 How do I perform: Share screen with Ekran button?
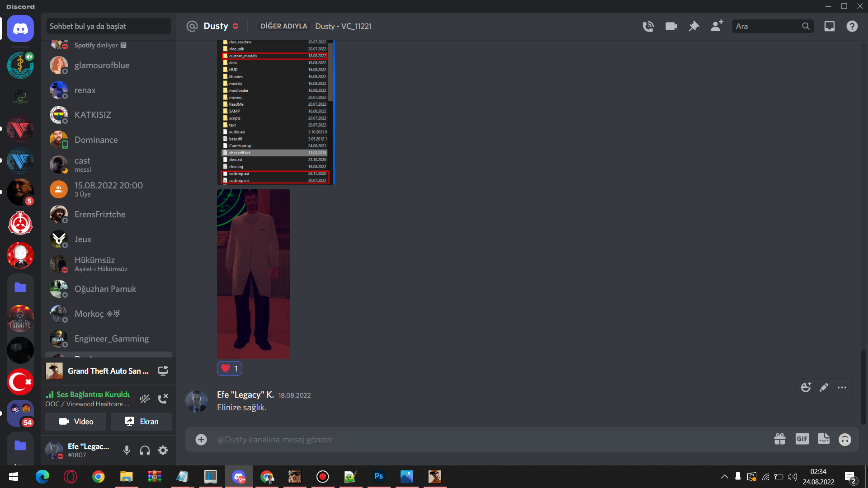[x=141, y=421]
